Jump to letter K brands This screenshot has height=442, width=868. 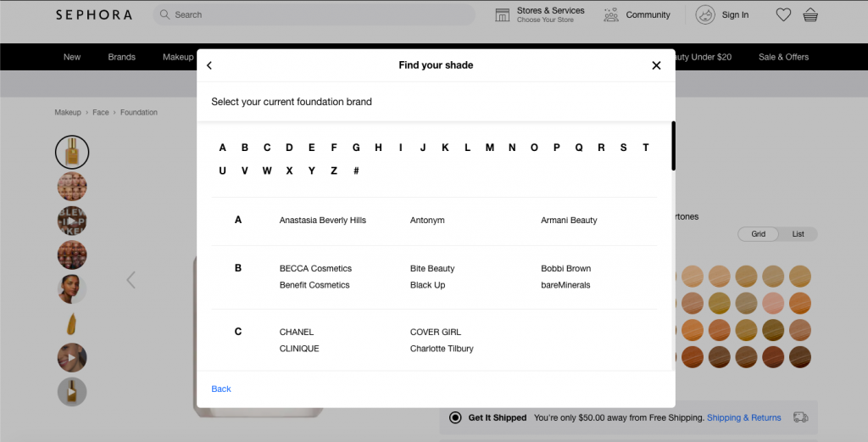click(445, 148)
